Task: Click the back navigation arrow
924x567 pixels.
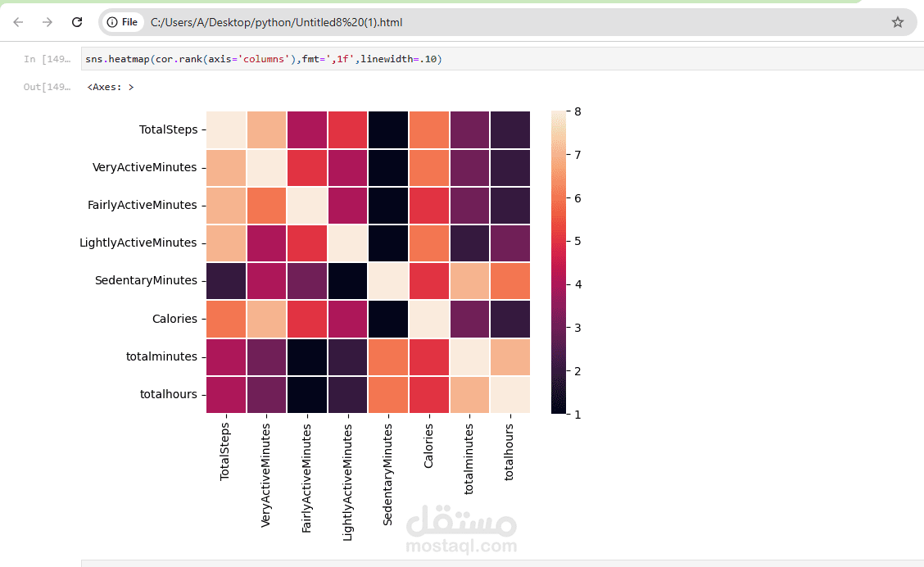Action: click(x=18, y=22)
